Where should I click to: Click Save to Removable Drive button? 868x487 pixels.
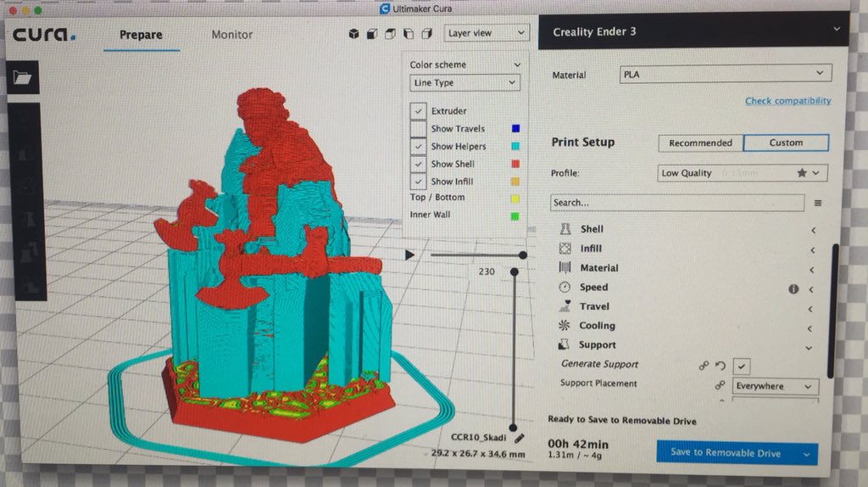(x=726, y=452)
